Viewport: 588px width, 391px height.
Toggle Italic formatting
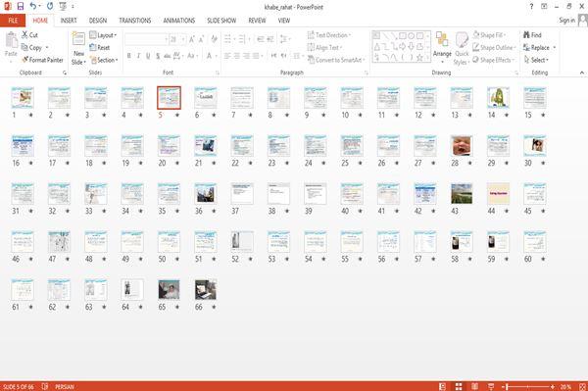point(138,56)
